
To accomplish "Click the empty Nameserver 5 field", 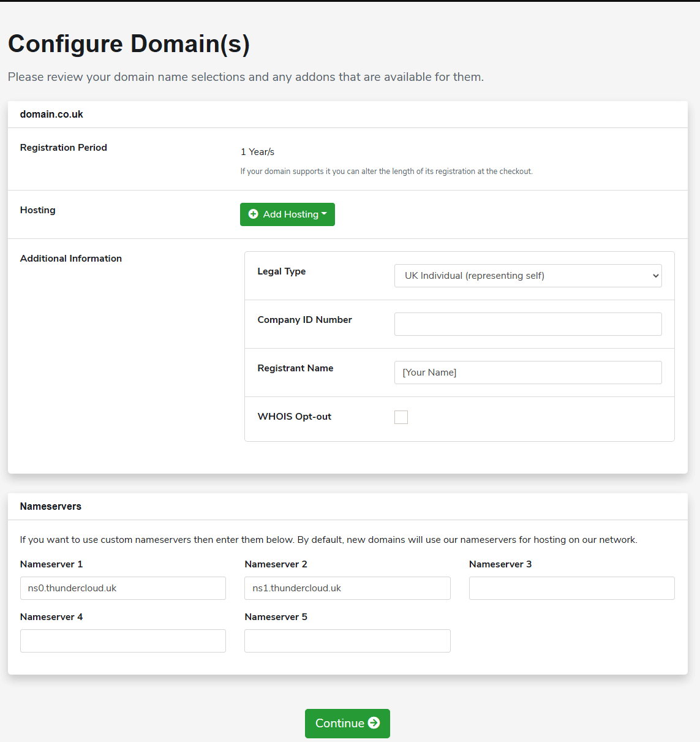I will pyautogui.click(x=347, y=641).
